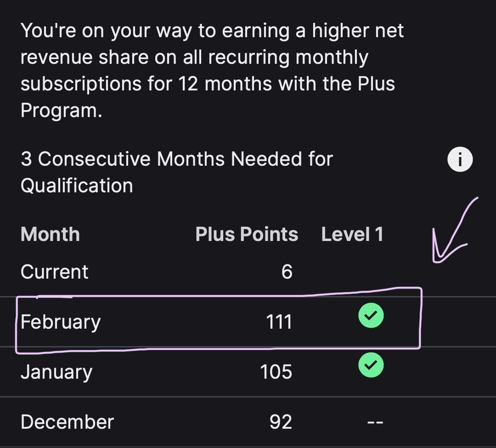Click December's 92 Plus Points value
The height and width of the screenshot is (448, 496).
tap(281, 422)
